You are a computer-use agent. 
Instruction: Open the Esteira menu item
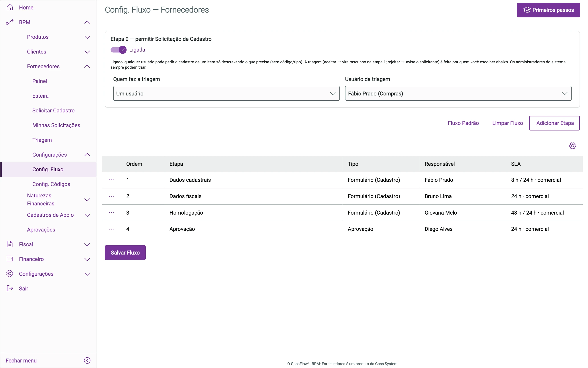(40, 96)
